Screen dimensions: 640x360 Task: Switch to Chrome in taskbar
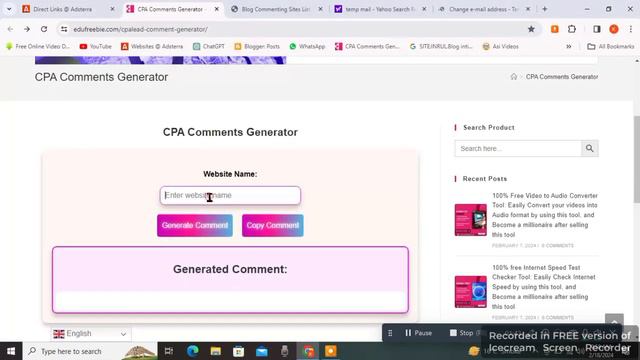[x=309, y=351]
